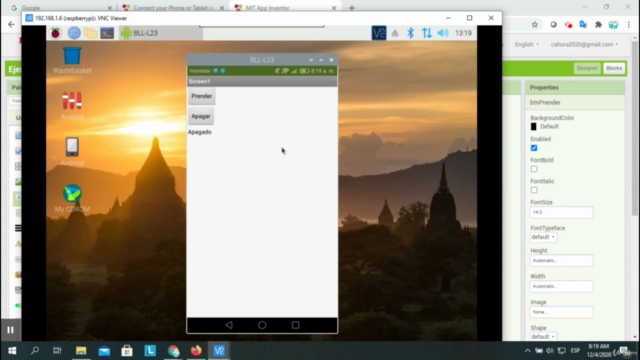Screen dimensions: 640x360
Task: Show hidden tray icons chevron
Action: 527,351
